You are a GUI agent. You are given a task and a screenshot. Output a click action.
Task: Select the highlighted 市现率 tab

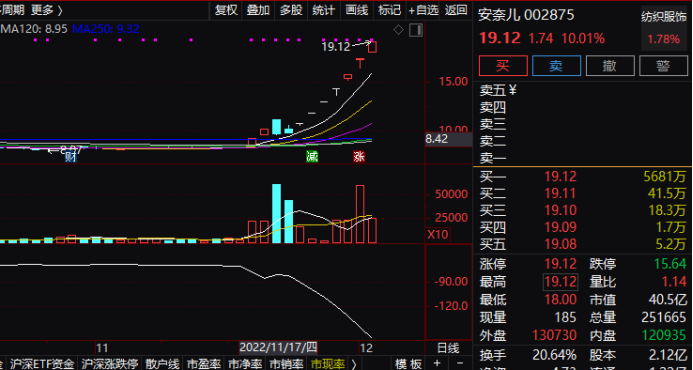pos(327,364)
